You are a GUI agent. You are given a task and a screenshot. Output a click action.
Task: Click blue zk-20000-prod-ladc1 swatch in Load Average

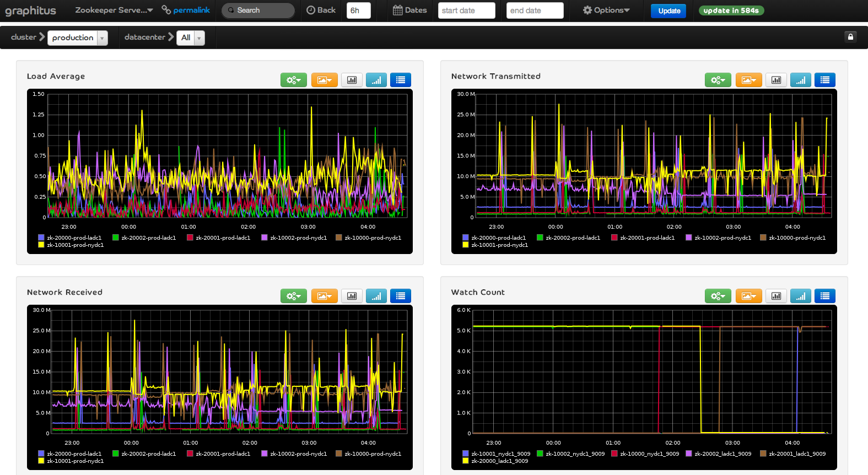(x=41, y=237)
